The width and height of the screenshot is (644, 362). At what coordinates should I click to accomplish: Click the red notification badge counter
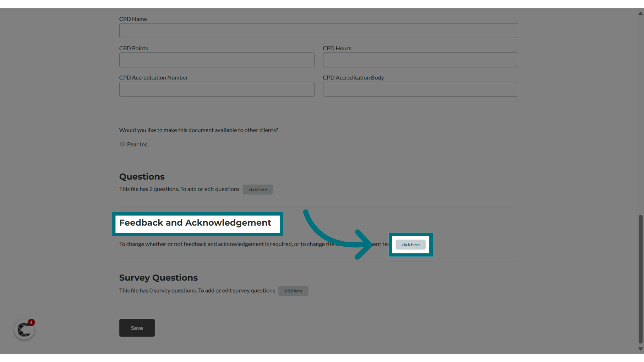point(32,322)
